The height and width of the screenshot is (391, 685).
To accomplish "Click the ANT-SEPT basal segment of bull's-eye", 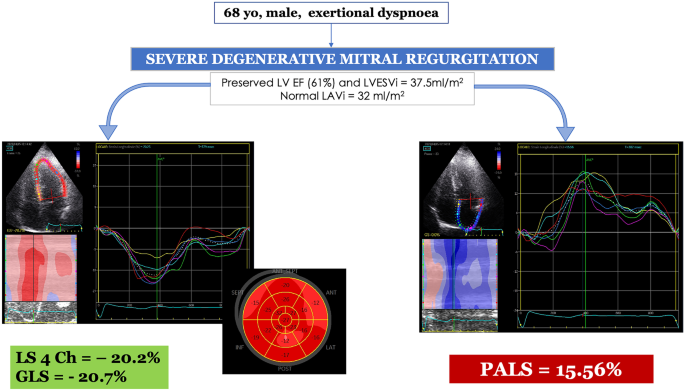I will pos(286,285).
